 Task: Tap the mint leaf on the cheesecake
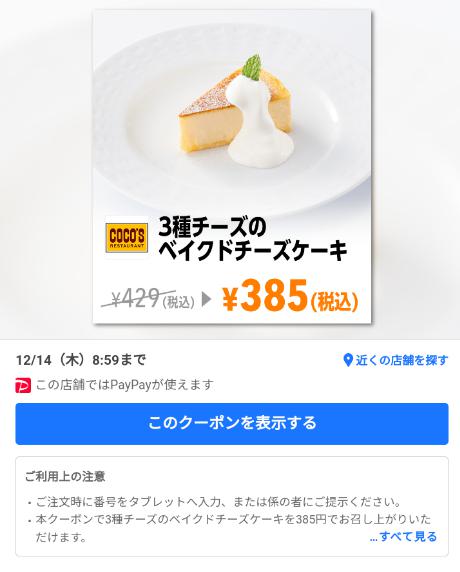click(x=252, y=67)
